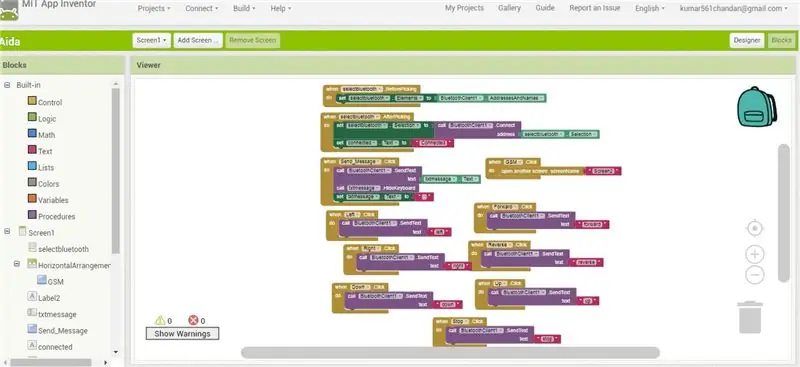The width and height of the screenshot is (800, 367).
Task: Center the workspace with the target icon
Action: point(755,228)
